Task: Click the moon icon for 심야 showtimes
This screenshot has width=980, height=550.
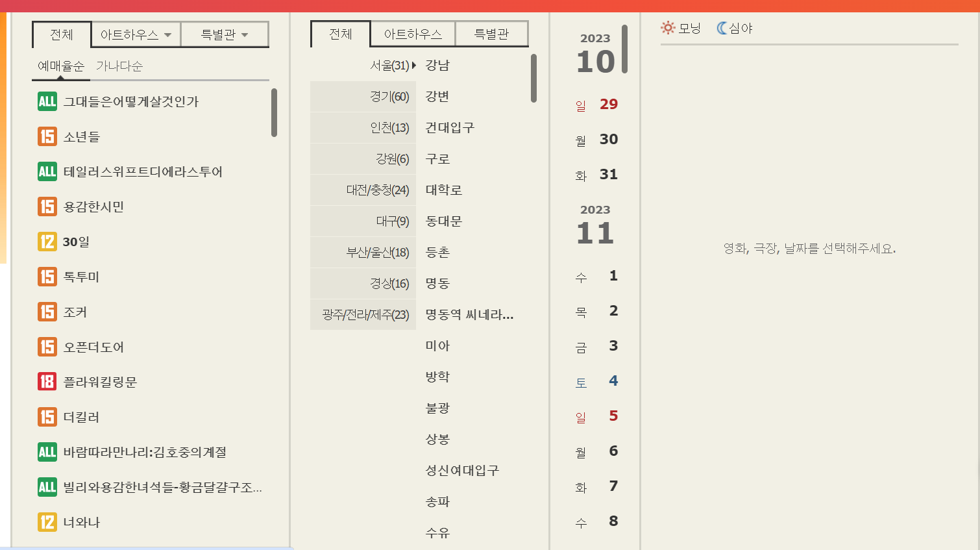Action: click(722, 28)
